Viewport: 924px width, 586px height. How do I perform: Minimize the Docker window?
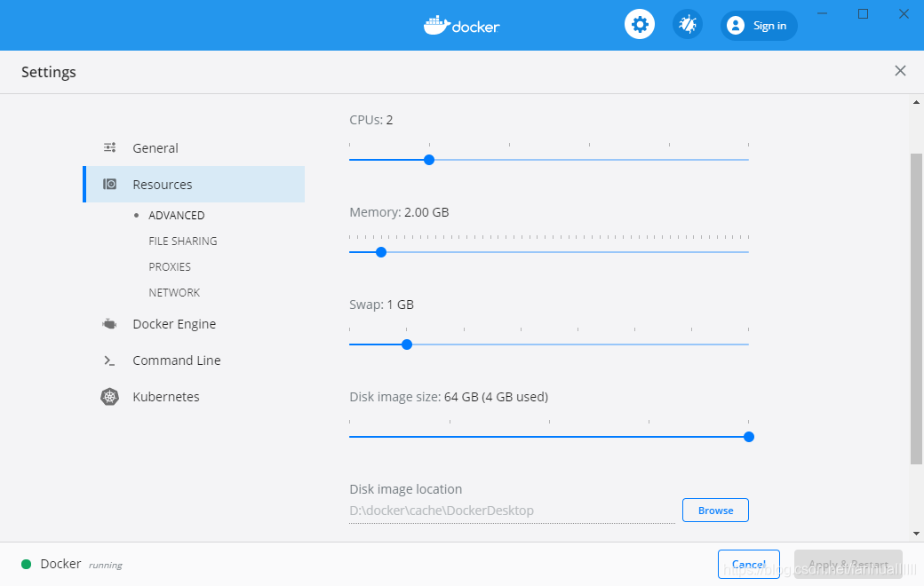[823, 13]
